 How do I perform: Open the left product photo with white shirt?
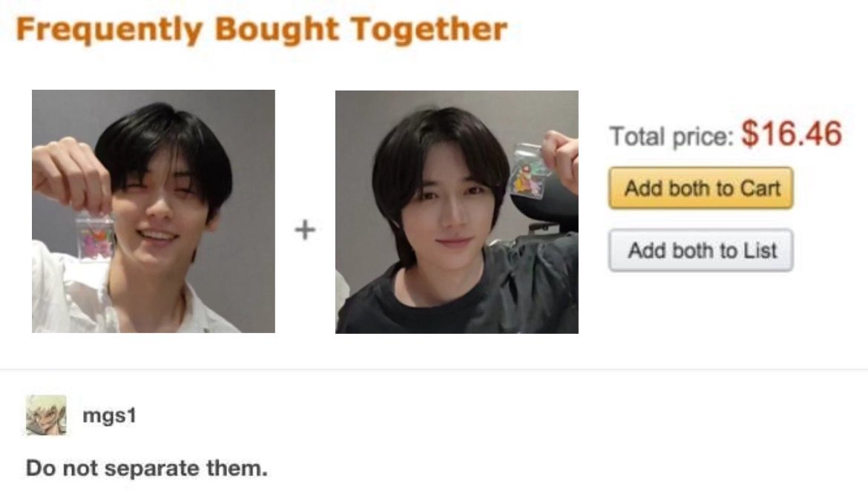click(154, 211)
